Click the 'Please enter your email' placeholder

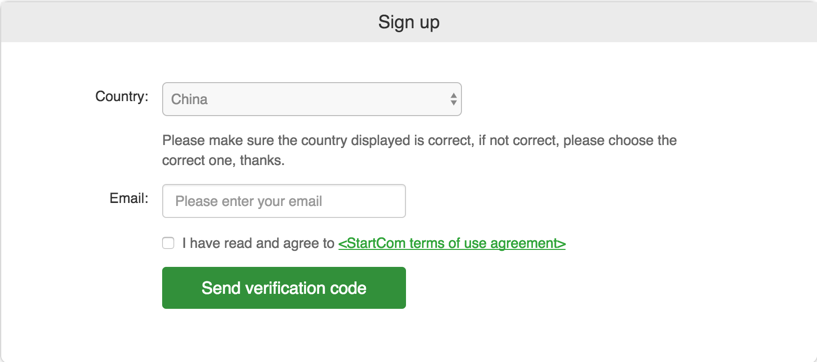pos(249,201)
